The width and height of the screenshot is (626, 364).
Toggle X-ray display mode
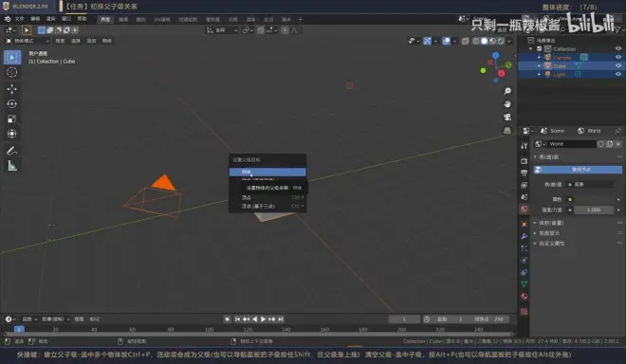(x=465, y=41)
